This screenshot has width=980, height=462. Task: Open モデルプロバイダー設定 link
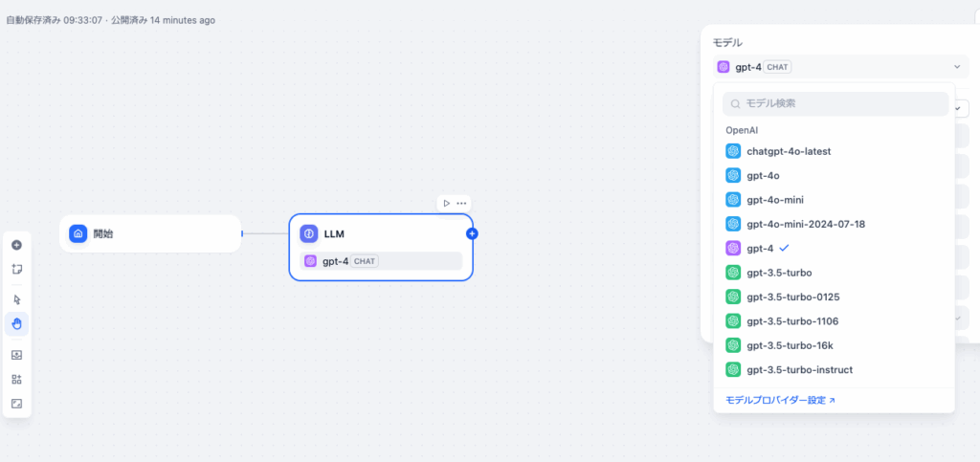click(x=780, y=400)
